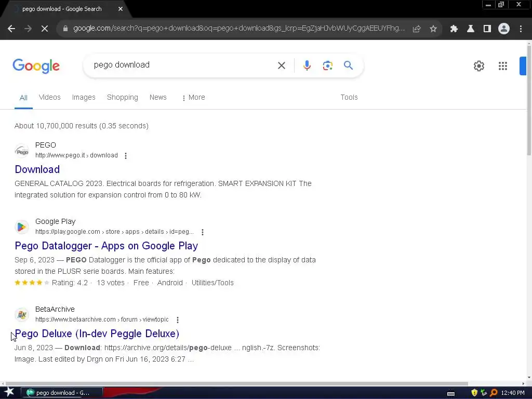The width and height of the screenshot is (532, 399).
Task: Click the taskbar start star icon
Action: pos(9,393)
